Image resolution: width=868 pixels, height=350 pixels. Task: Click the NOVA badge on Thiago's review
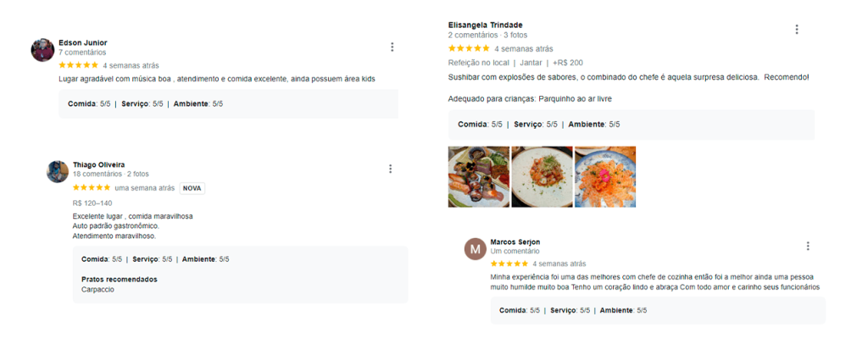pyautogui.click(x=192, y=188)
